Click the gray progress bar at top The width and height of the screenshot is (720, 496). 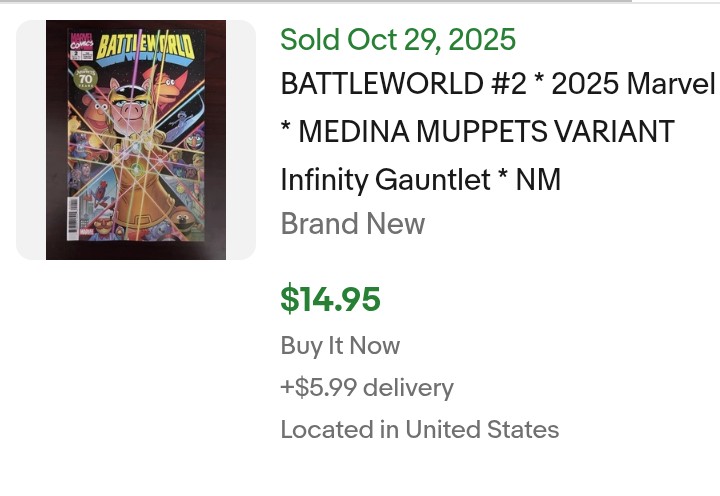coord(315,1)
